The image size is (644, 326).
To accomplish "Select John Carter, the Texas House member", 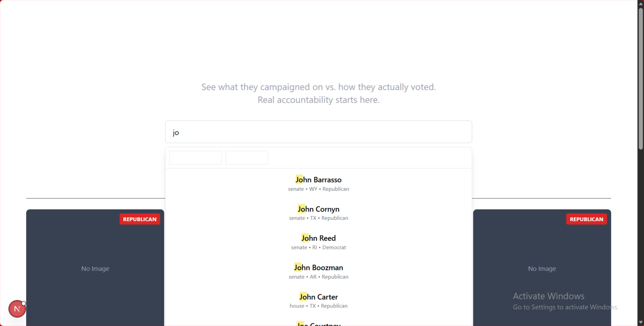I will coord(318,301).
